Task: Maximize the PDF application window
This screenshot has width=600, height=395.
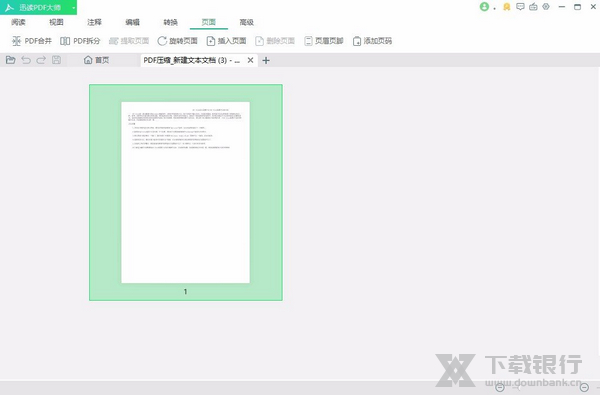Action: click(x=577, y=7)
